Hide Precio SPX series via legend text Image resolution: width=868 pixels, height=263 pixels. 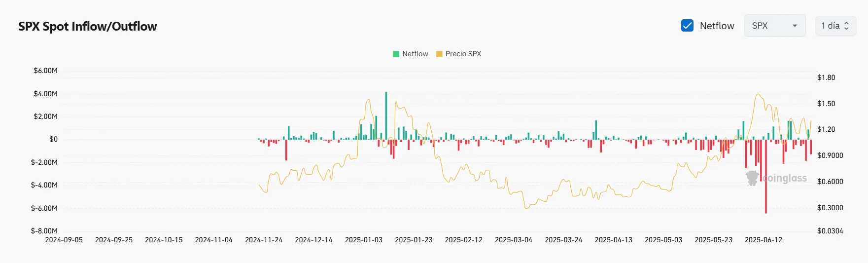pyautogui.click(x=463, y=54)
